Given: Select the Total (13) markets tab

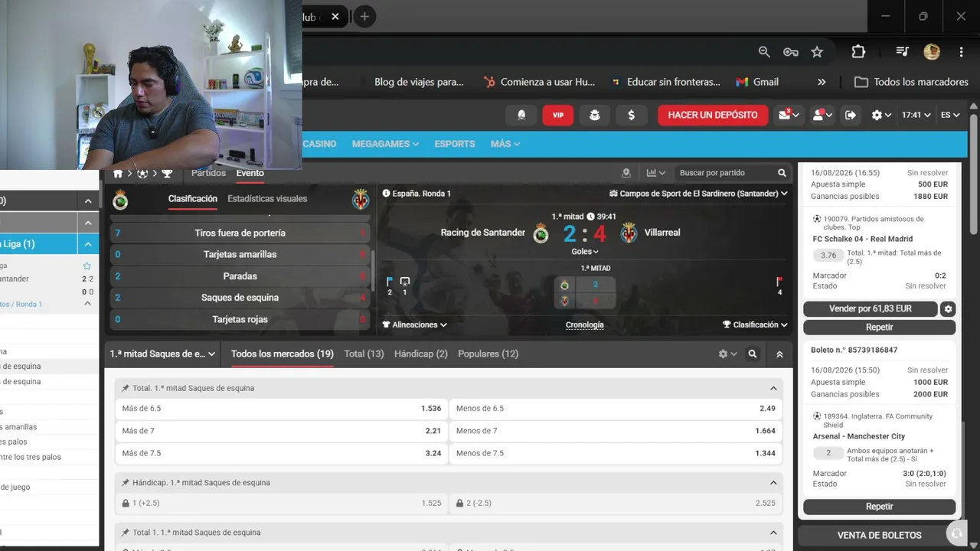Looking at the screenshot, I should (x=364, y=354).
